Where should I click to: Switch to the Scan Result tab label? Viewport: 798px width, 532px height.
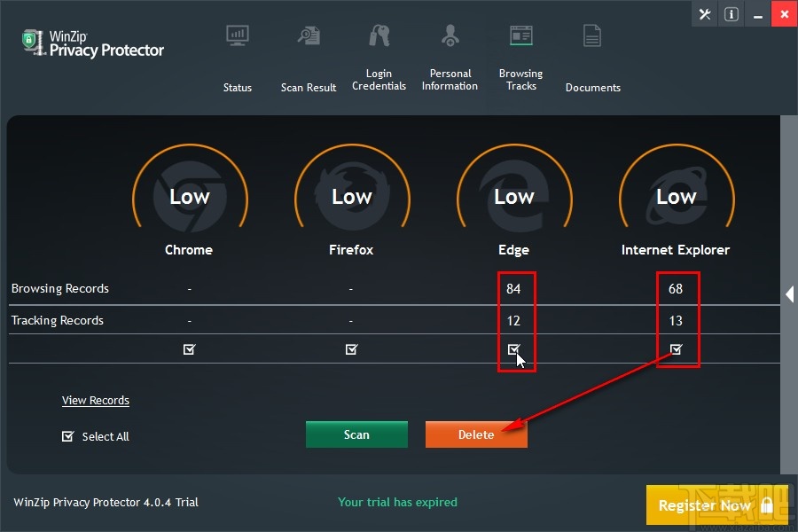(x=309, y=88)
